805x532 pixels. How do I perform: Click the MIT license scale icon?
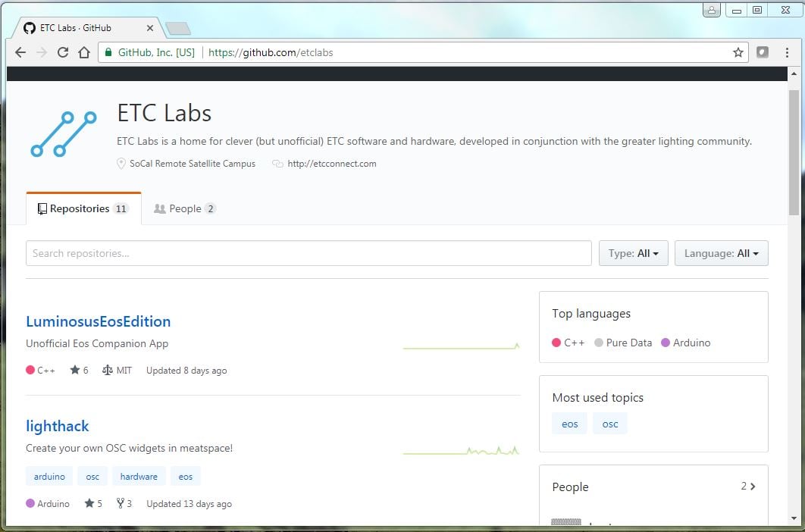pos(108,371)
